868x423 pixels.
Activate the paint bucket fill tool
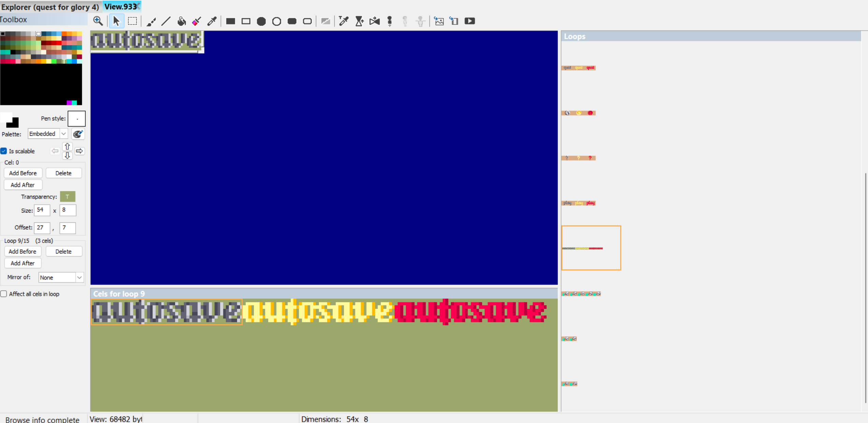tap(181, 21)
